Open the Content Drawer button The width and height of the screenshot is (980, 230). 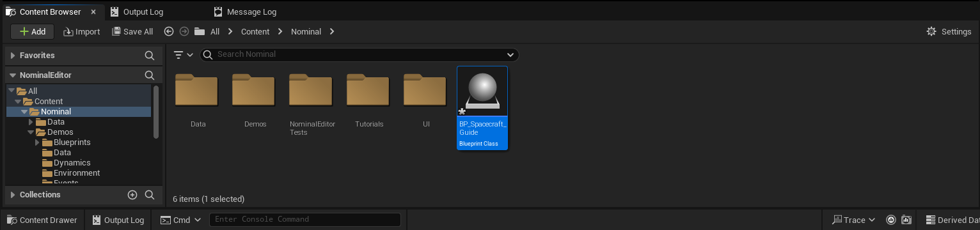click(42, 220)
